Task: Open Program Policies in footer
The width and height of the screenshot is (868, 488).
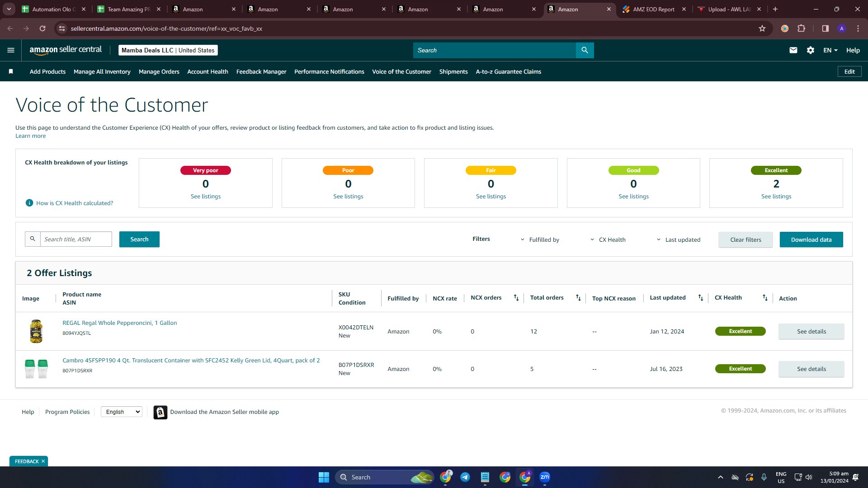Action: point(67,412)
